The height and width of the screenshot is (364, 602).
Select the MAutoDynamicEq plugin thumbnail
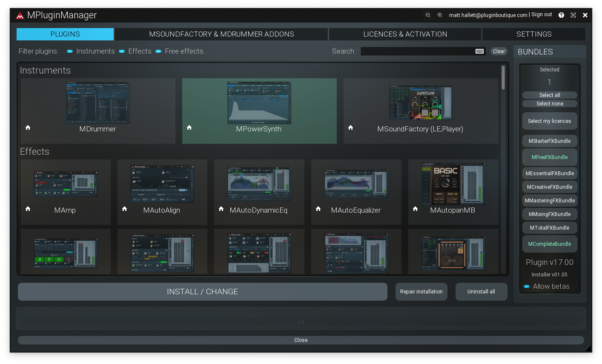(x=259, y=184)
